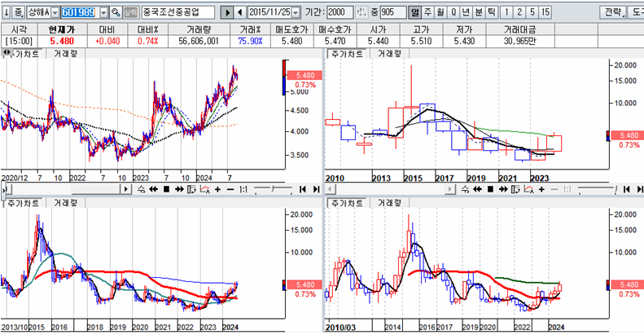The image size is (644, 335).
Task: Select the 년 yearly period toggle
Action: [x=466, y=12]
